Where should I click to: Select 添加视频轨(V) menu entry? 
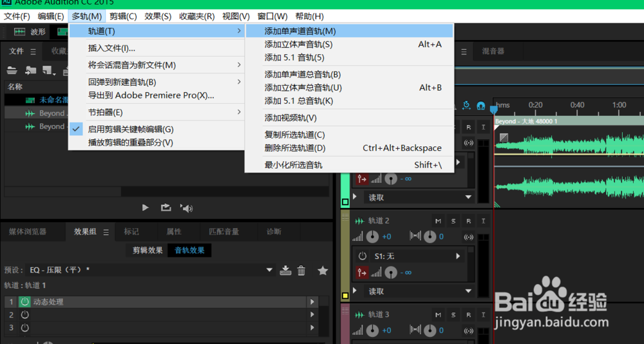pos(349,118)
